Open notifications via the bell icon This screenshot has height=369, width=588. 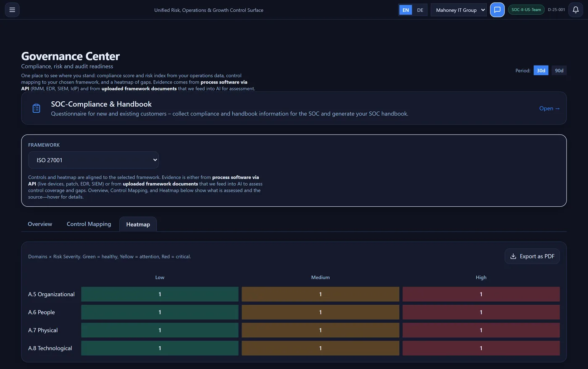click(575, 10)
